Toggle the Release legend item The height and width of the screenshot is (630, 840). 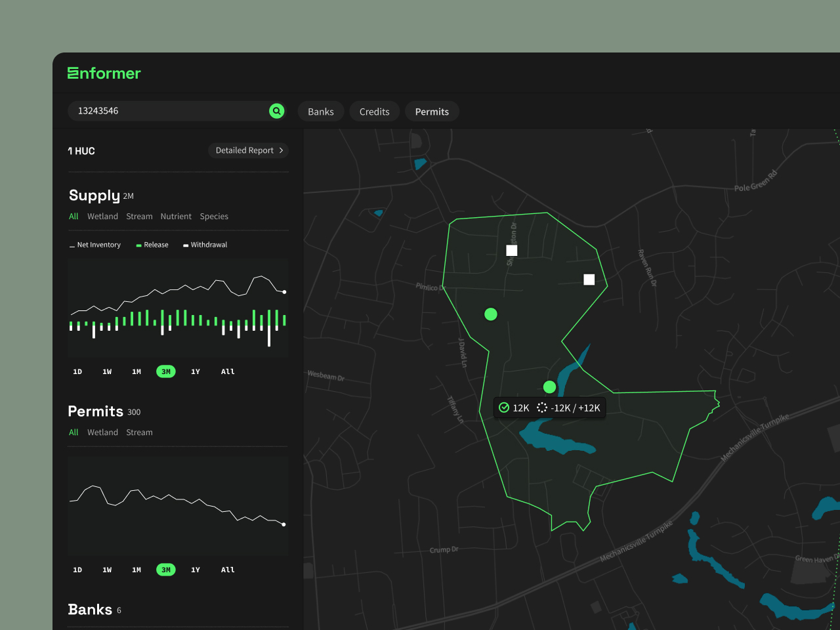pos(152,245)
